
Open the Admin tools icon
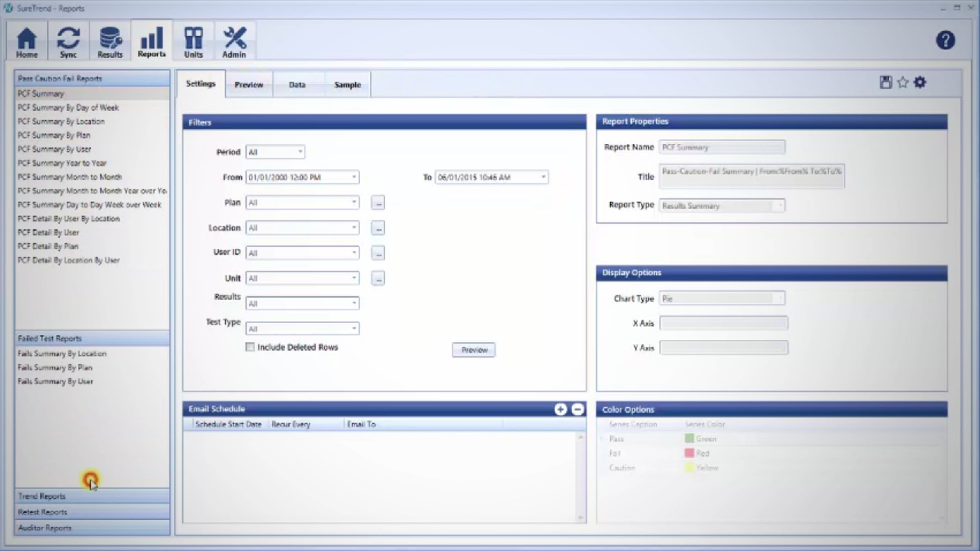tap(234, 42)
